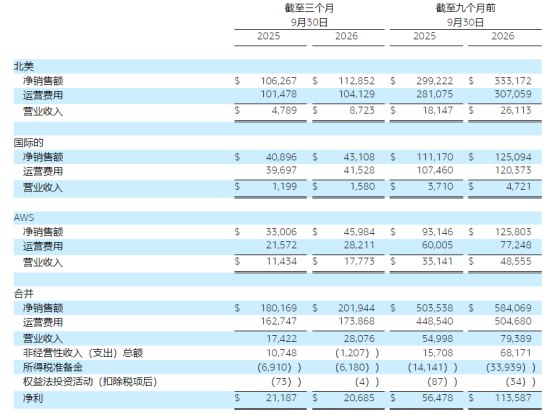The width and height of the screenshot is (554, 414).
Task: Click the value 48,555
Action: [515, 262]
